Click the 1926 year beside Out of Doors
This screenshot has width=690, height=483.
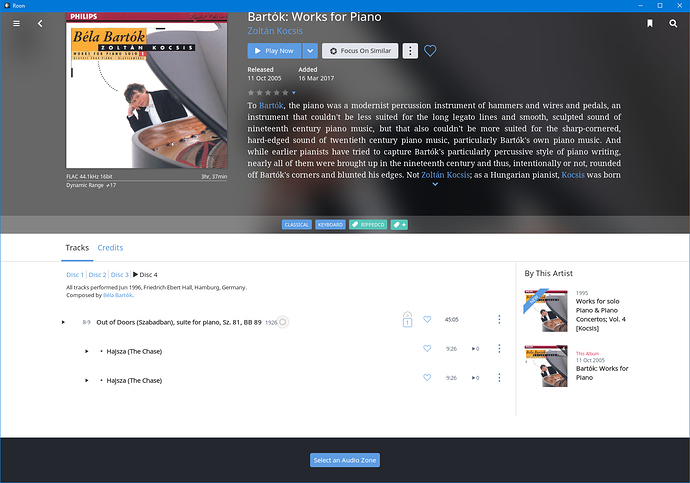tap(271, 323)
